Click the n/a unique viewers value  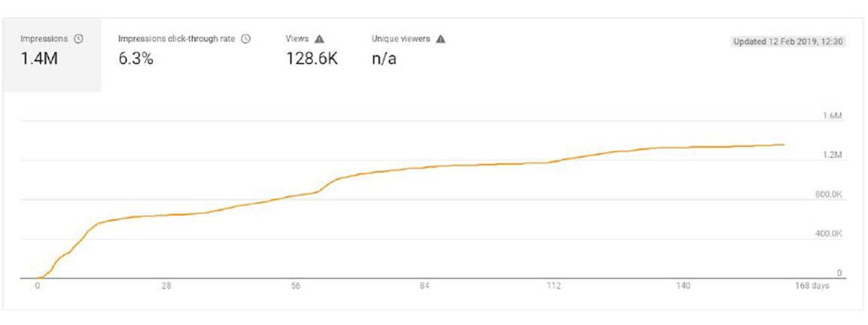384,59
